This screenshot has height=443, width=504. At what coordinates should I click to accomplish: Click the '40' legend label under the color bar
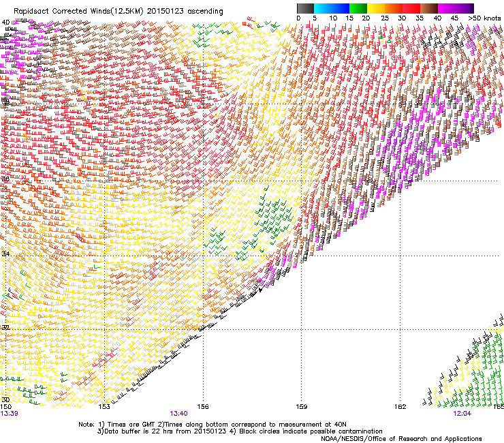point(437,18)
